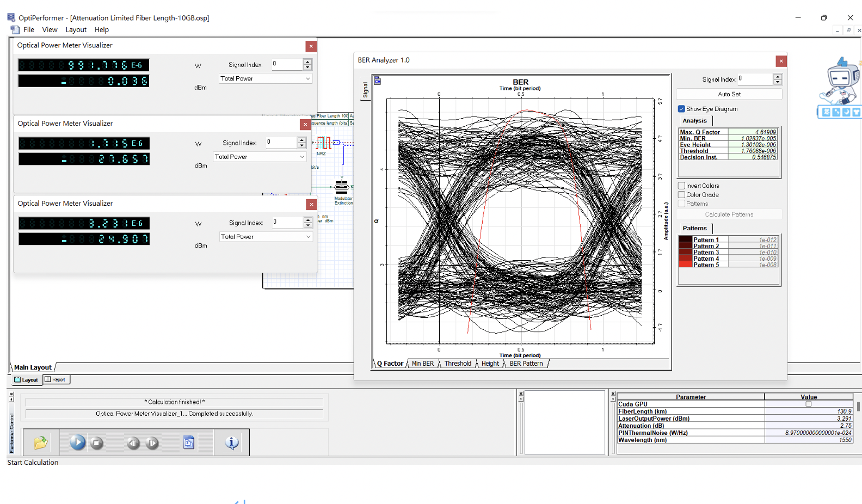
Task: Close the Performer Control panel
Action: pyautogui.click(x=11, y=393)
